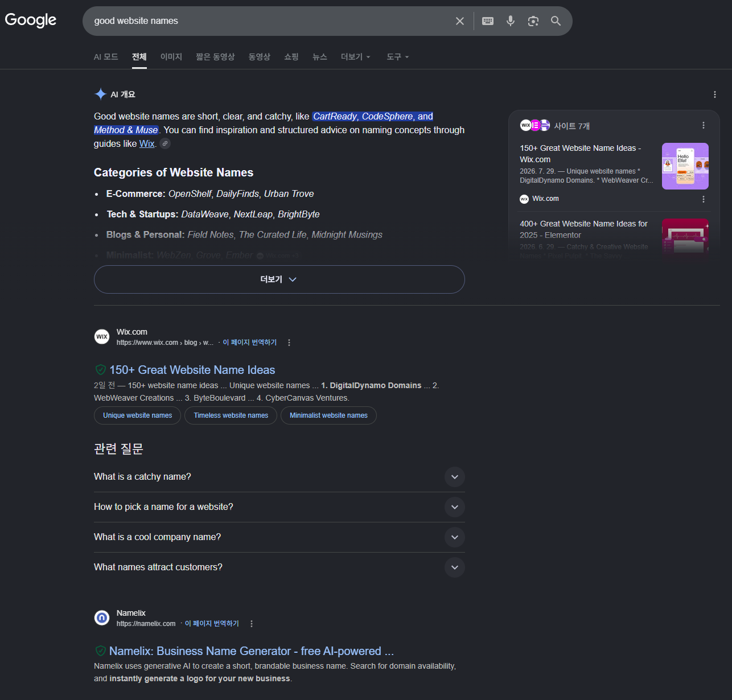Click the highlighted text CartReady, CodeSphere, and
The height and width of the screenshot is (700, 732).
[373, 116]
